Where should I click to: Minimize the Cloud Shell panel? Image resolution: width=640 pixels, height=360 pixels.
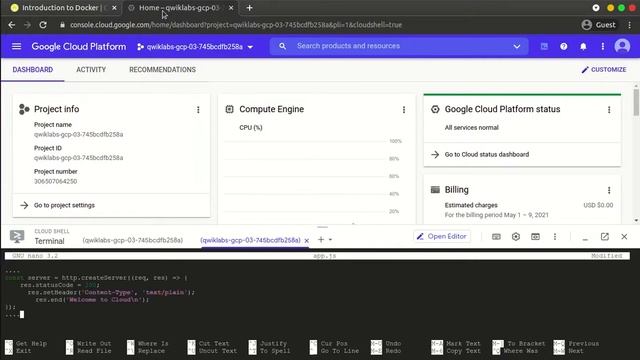585,238
